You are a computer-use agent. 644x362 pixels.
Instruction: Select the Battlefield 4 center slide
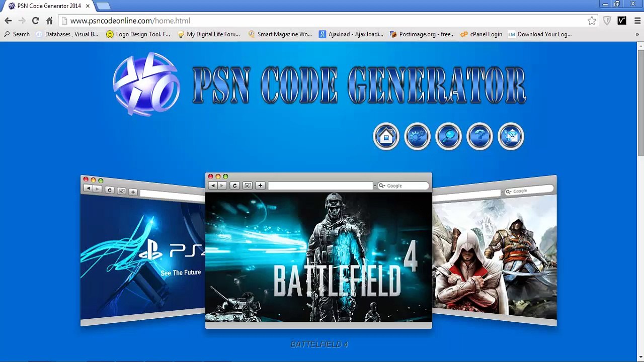[x=318, y=250]
